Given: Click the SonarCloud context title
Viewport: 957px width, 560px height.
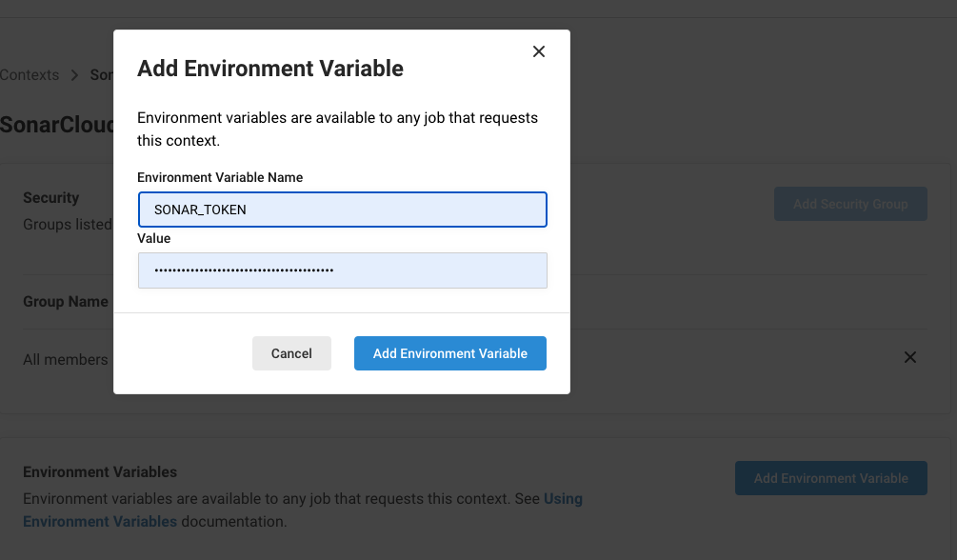Looking at the screenshot, I should click(57, 126).
